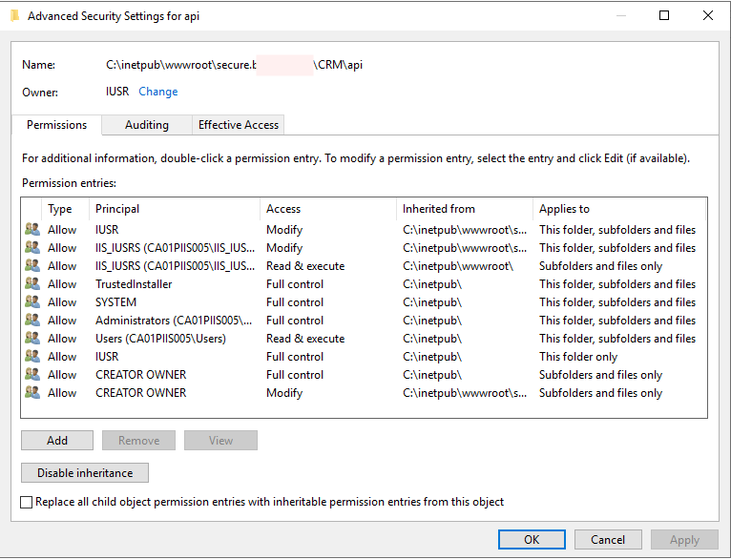Sort entries by Inherited from column
The height and width of the screenshot is (560, 731).
click(x=464, y=209)
